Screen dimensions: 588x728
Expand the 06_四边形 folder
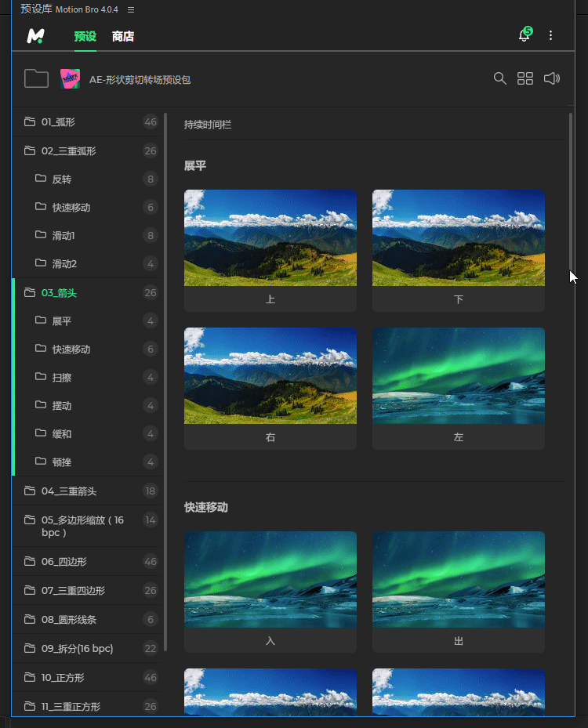[87, 562]
